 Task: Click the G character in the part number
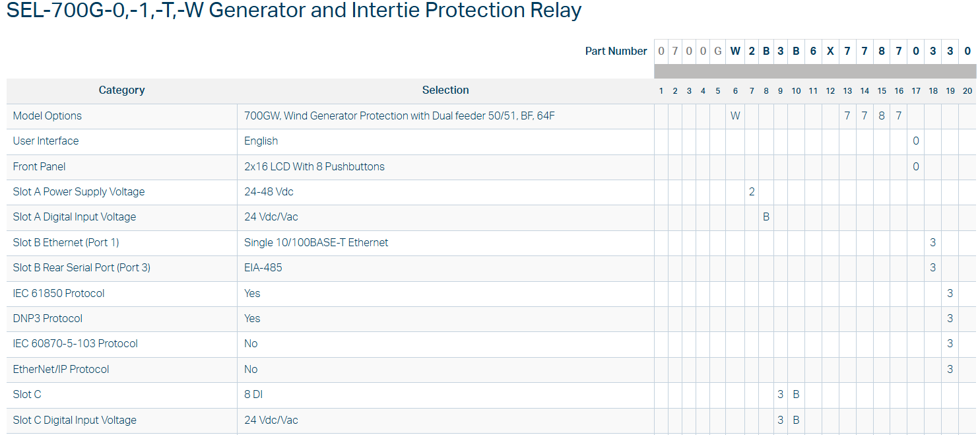click(x=718, y=51)
